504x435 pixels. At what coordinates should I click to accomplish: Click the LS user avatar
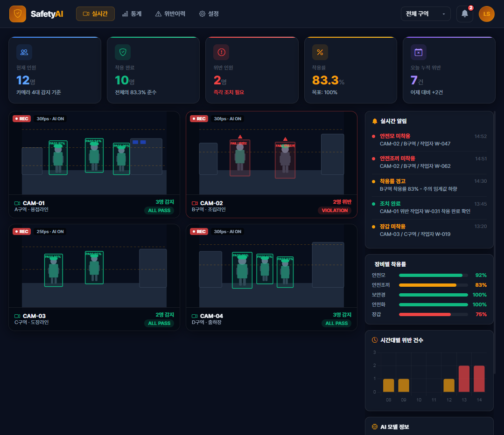point(486,14)
